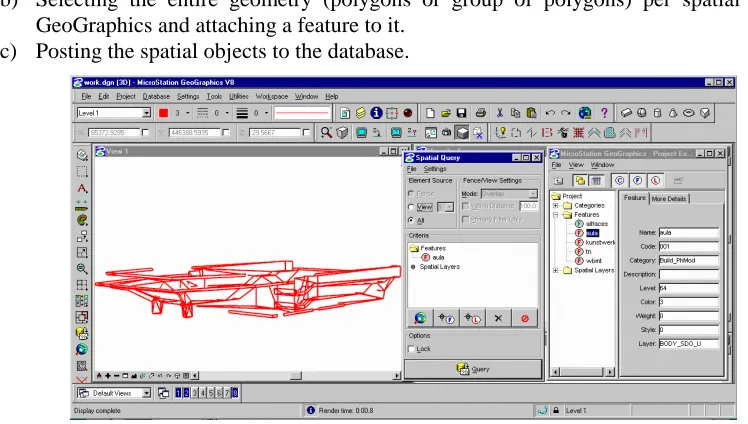Open the color 3 dropdown arrow

[x=187, y=113]
